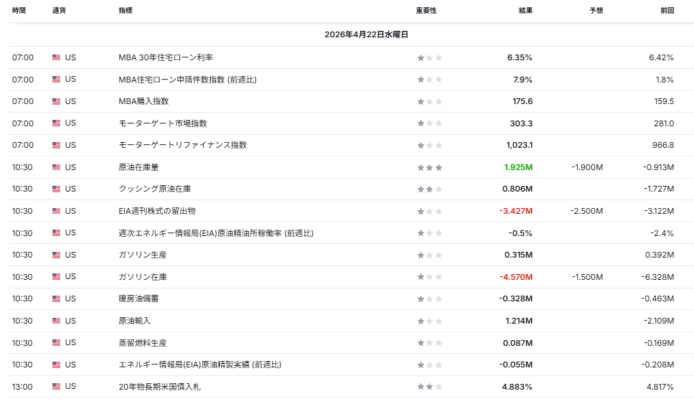Click the importance stars for 20年物長期米国債入札
The image size is (694, 404).
coord(429,387)
